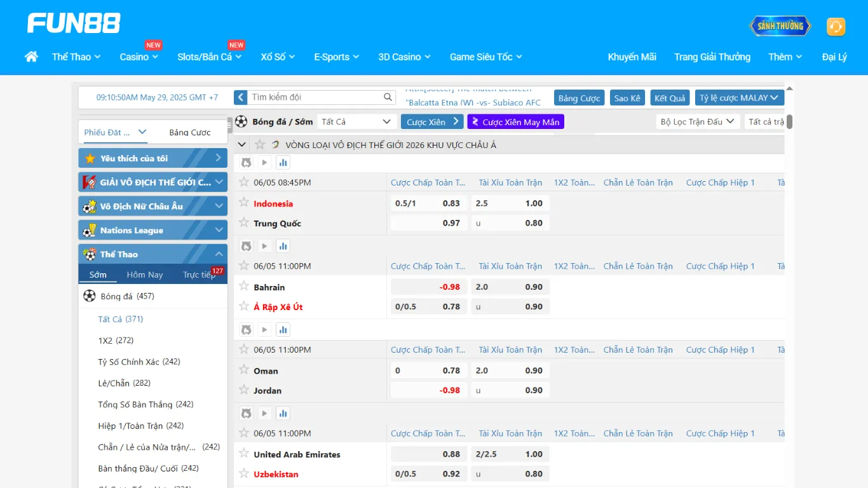Open the orange customer support headset icon

[836, 27]
